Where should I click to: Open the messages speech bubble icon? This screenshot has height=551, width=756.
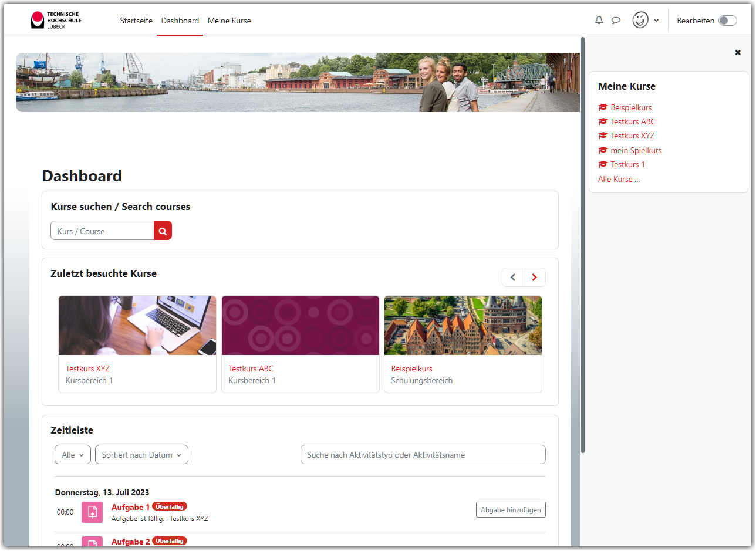click(616, 21)
